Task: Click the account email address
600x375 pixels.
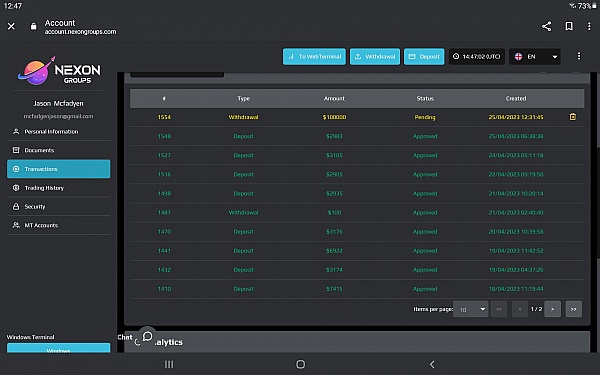Action: click(x=58, y=116)
